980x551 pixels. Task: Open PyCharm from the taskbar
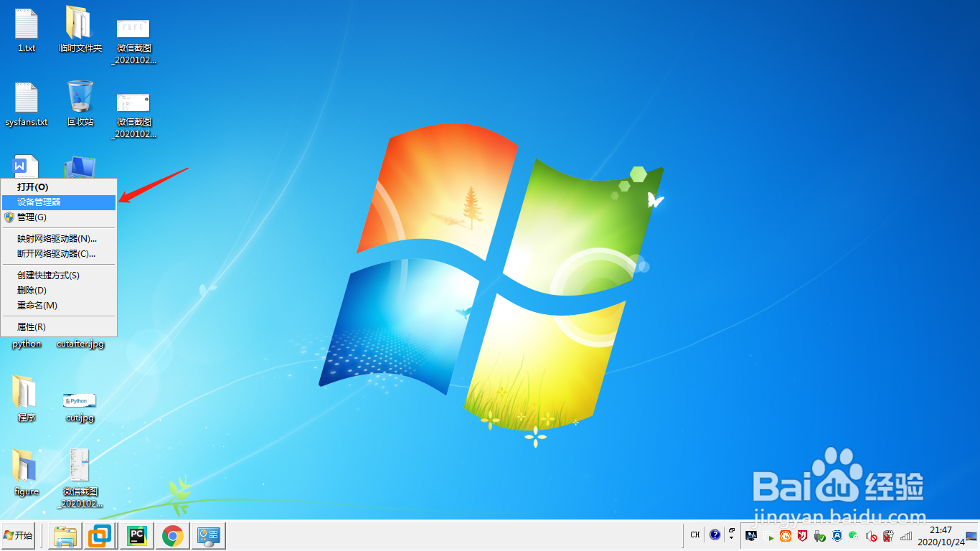(x=136, y=535)
